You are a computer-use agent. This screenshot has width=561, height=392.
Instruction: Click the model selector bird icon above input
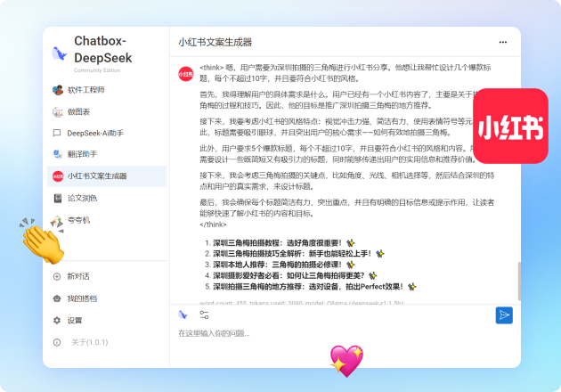[x=183, y=314]
